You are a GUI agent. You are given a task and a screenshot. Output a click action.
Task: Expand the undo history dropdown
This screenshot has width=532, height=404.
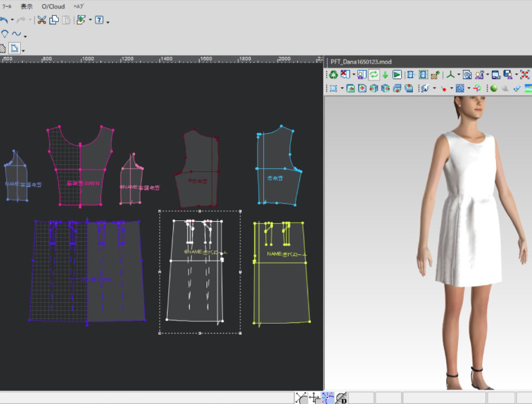(x=12, y=20)
